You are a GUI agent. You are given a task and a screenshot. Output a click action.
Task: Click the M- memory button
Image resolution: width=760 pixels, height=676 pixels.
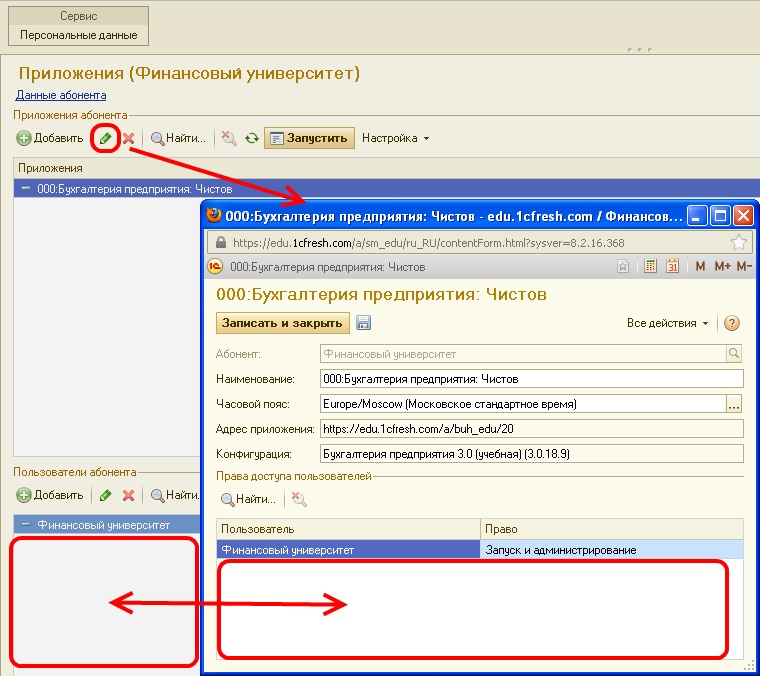click(744, 266)
